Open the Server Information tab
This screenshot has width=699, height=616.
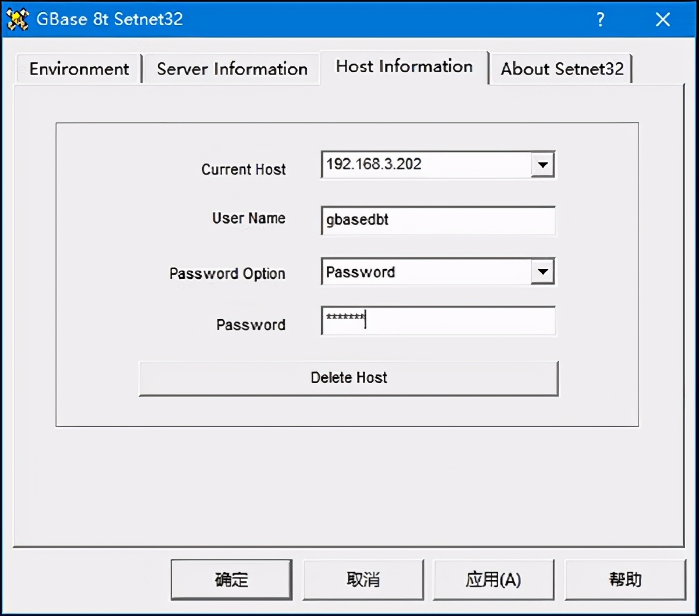click(x=232, y=69)
